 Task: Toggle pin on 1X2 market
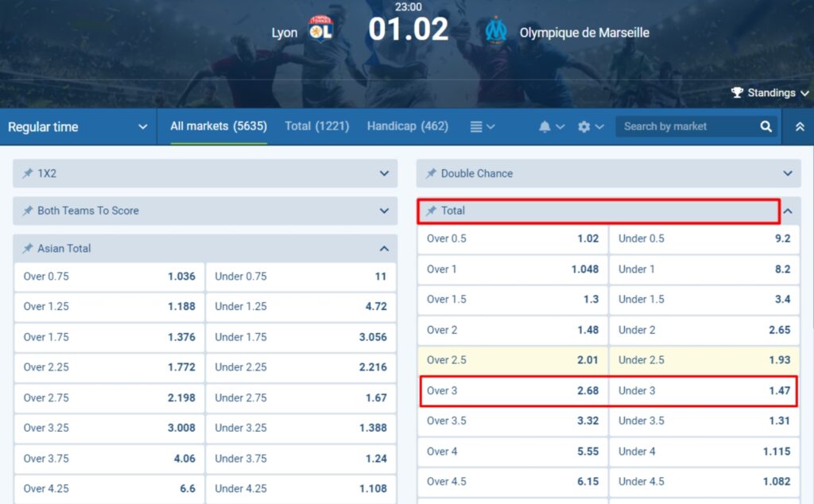point(28,173)
